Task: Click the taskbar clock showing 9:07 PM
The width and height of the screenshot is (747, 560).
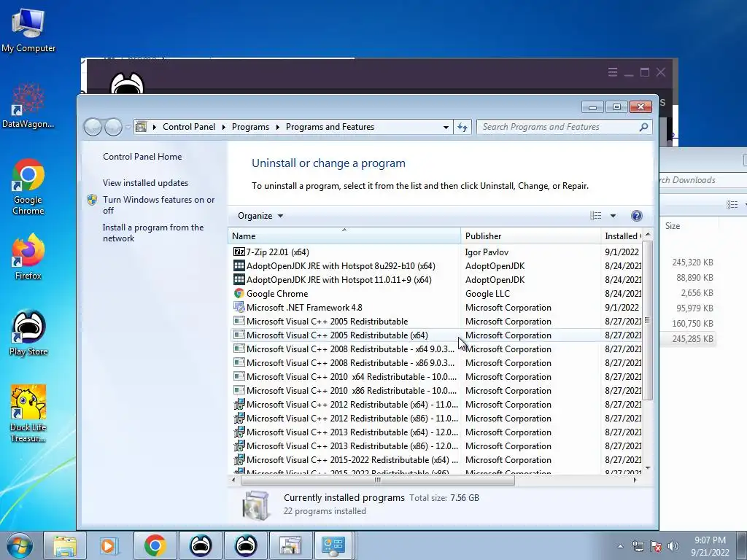Action: [710, 546]
